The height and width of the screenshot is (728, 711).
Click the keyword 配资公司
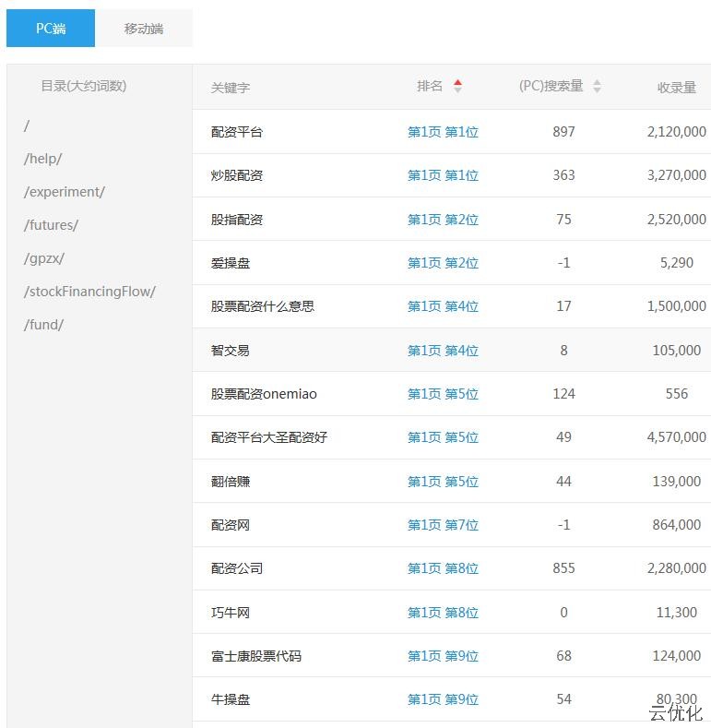[237, 567]
